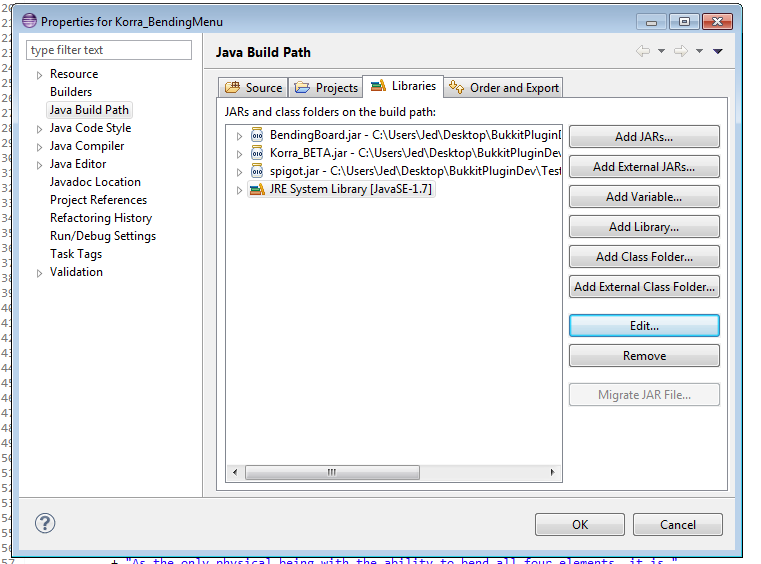
Task: Select the Validation label
Action: (x=76, y=272)
